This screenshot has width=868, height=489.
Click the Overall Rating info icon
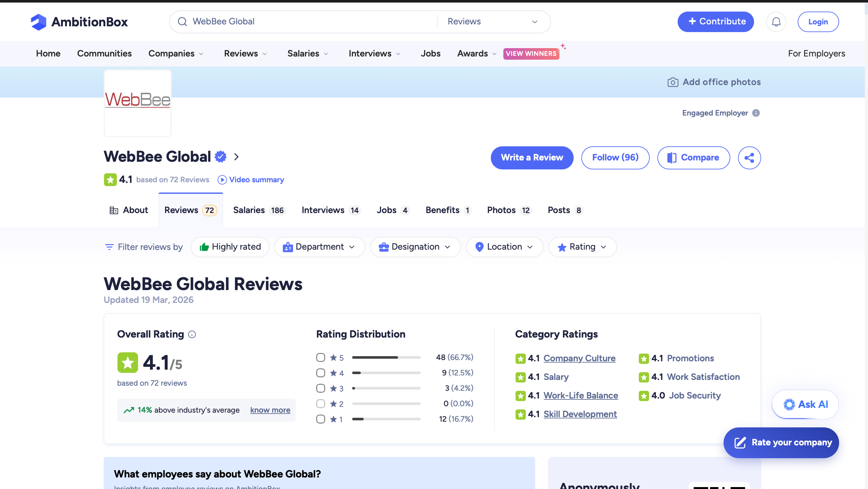tap(192, 334)
